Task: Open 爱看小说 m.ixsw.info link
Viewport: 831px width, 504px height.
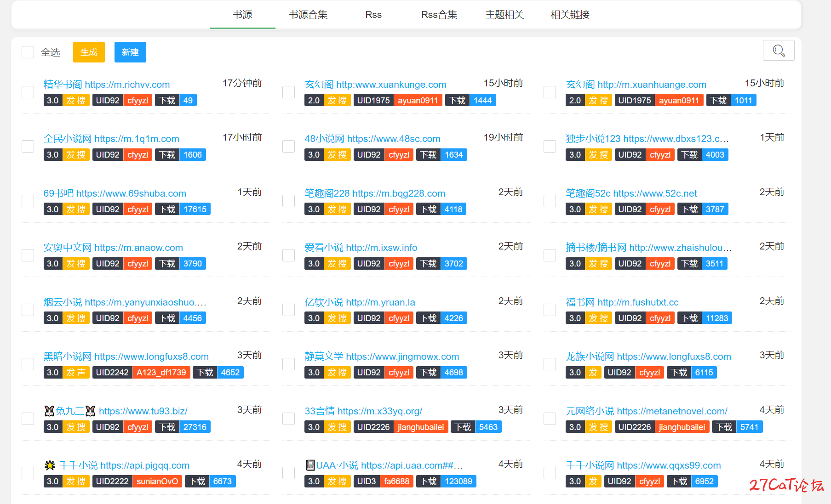Action: coord(361,248)
